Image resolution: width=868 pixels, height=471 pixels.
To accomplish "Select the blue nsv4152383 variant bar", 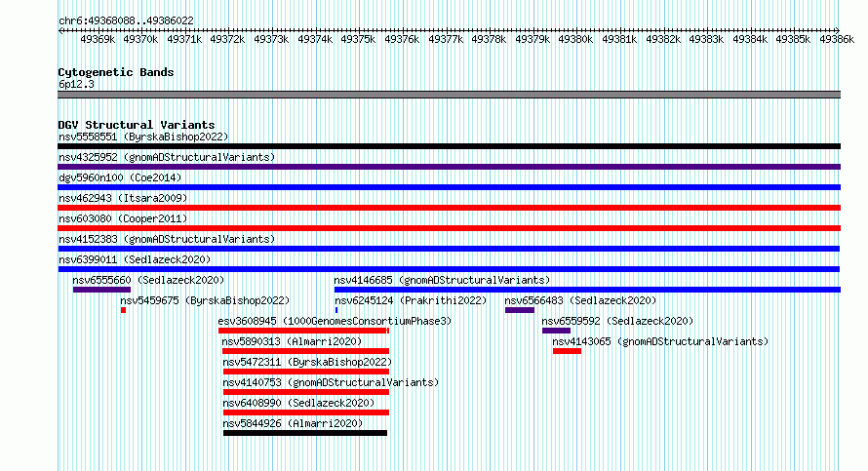I will click(x=449, y=249).
